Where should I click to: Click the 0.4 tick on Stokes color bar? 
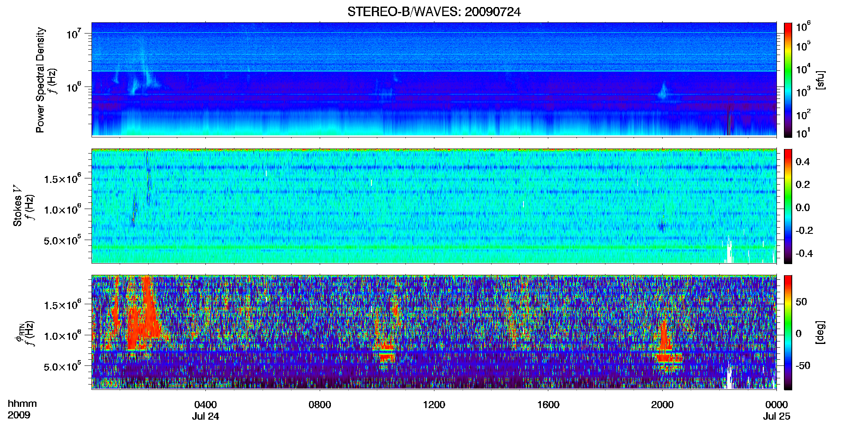[803, 162]
